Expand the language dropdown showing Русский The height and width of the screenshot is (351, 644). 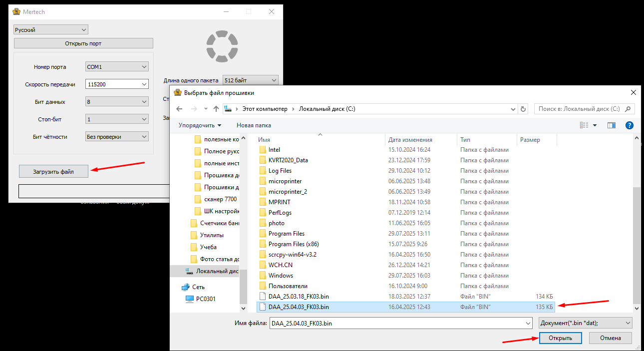50,30
